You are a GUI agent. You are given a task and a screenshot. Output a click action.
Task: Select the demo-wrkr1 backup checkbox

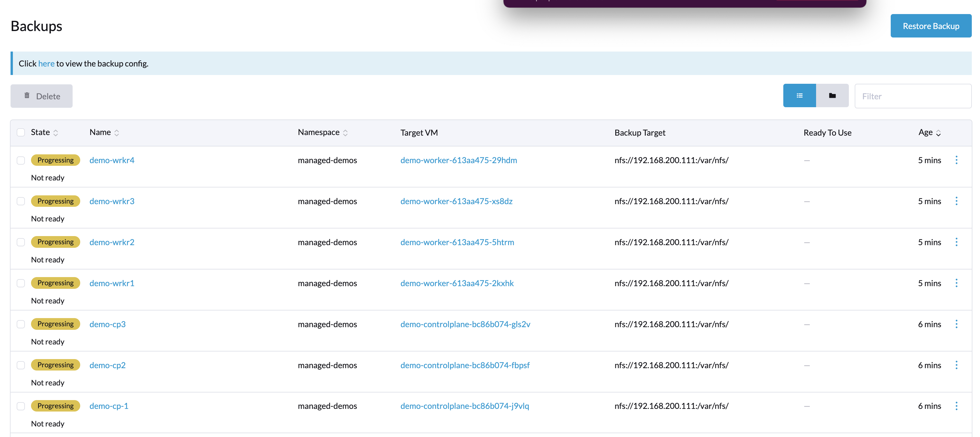click(x=21, y=283)
